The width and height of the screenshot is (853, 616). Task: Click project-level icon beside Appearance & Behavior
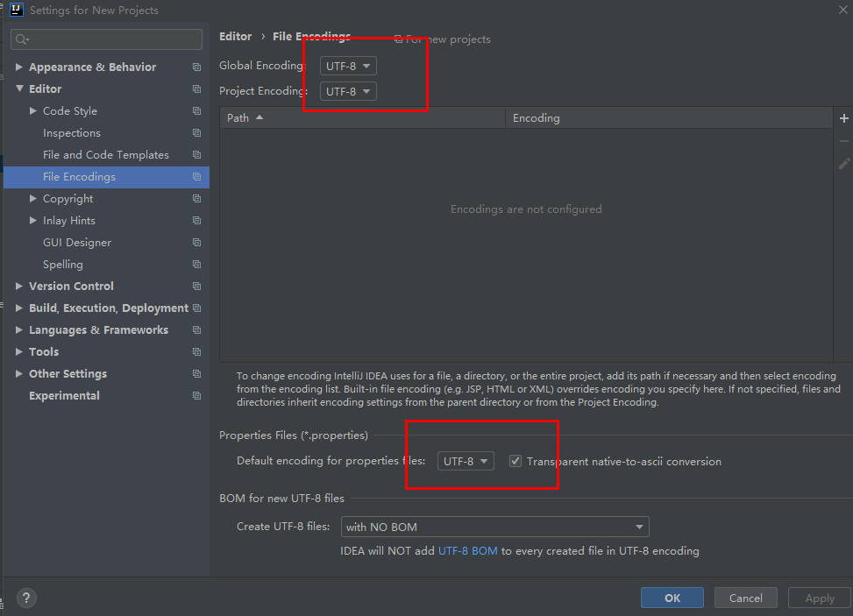coord(196,67)
